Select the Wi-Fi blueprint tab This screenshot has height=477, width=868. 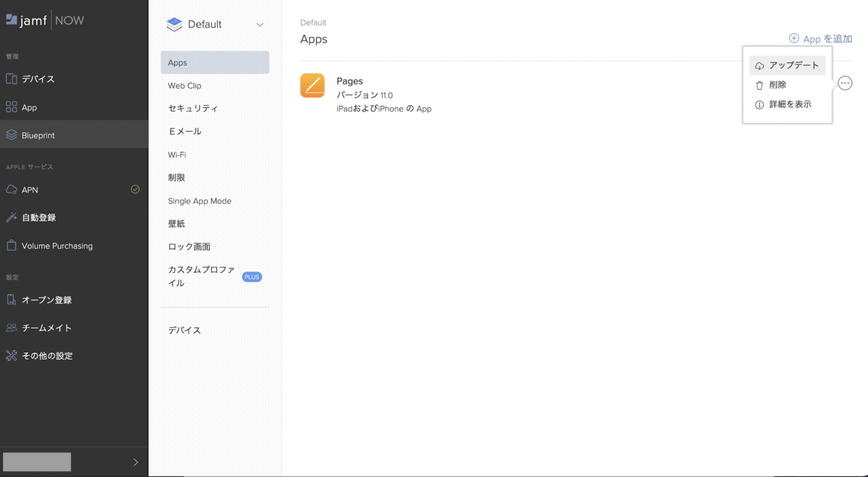[215, 154]
